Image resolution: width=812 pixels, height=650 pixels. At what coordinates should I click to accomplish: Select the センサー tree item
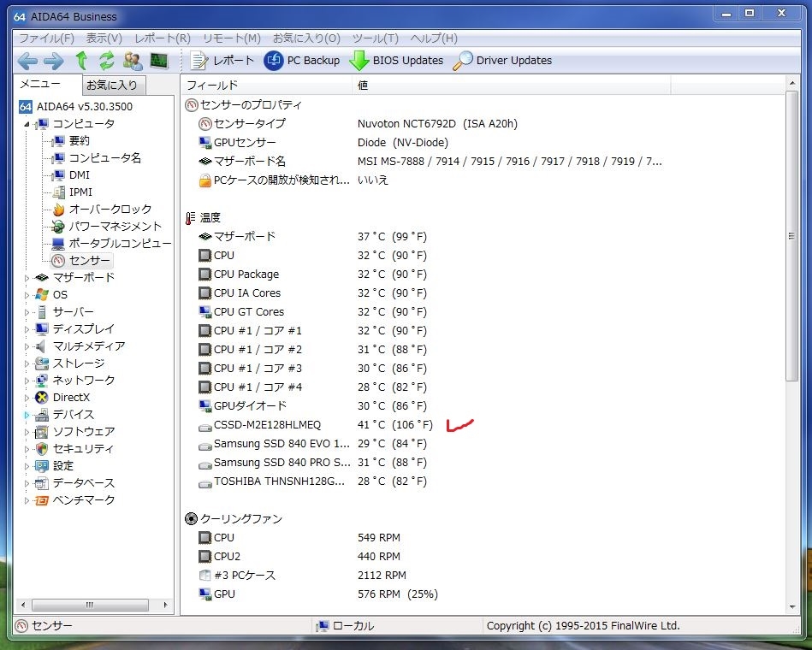coord(89,260)
